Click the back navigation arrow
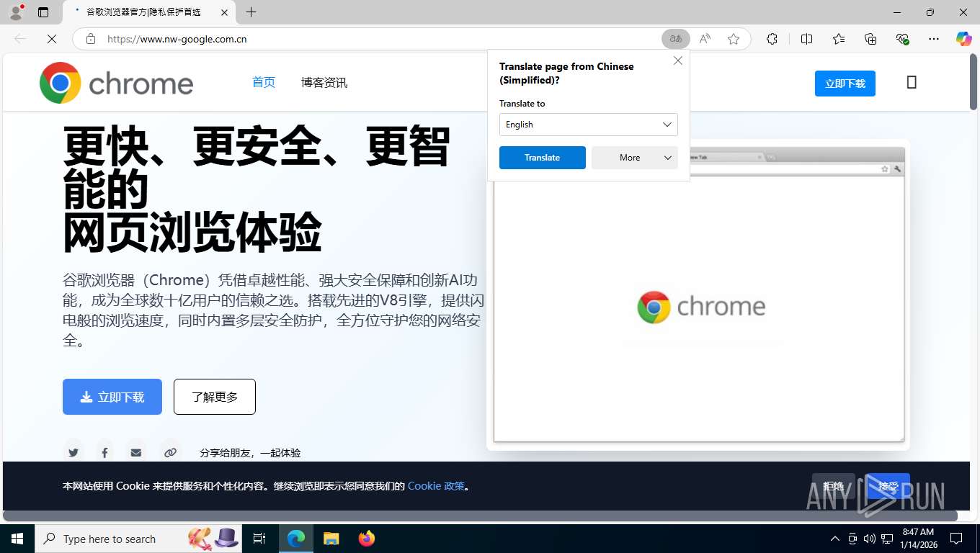 click(x=20, y=39)
